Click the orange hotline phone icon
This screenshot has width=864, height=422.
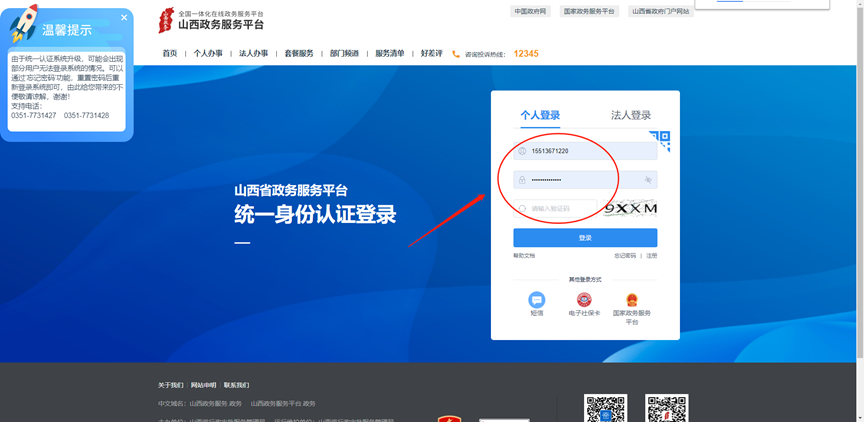(456, 54)
